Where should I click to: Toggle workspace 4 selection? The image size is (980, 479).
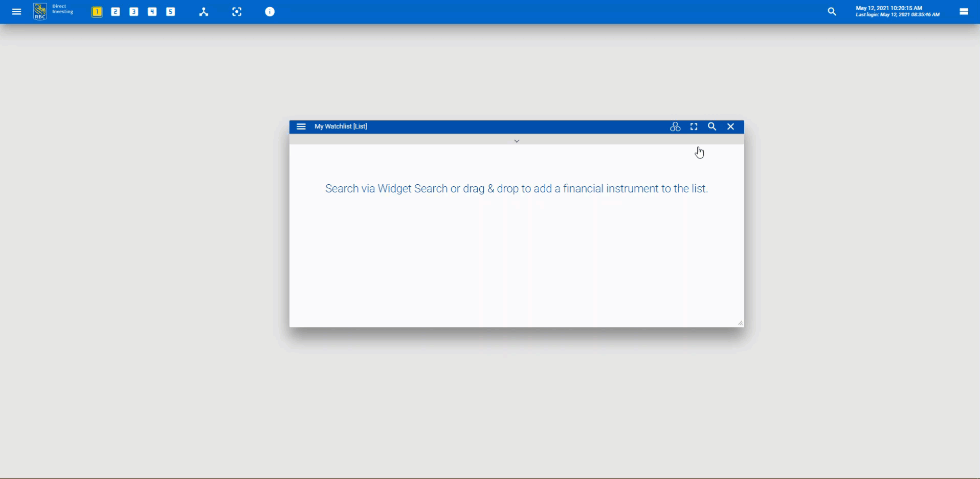[152, 11]
